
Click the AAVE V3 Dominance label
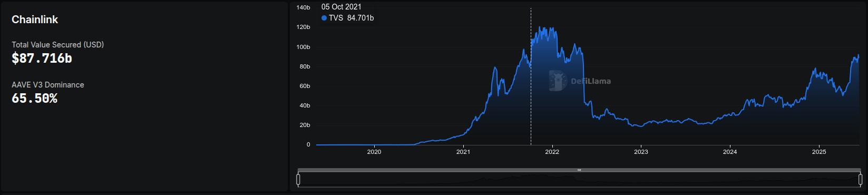[48, 85]
